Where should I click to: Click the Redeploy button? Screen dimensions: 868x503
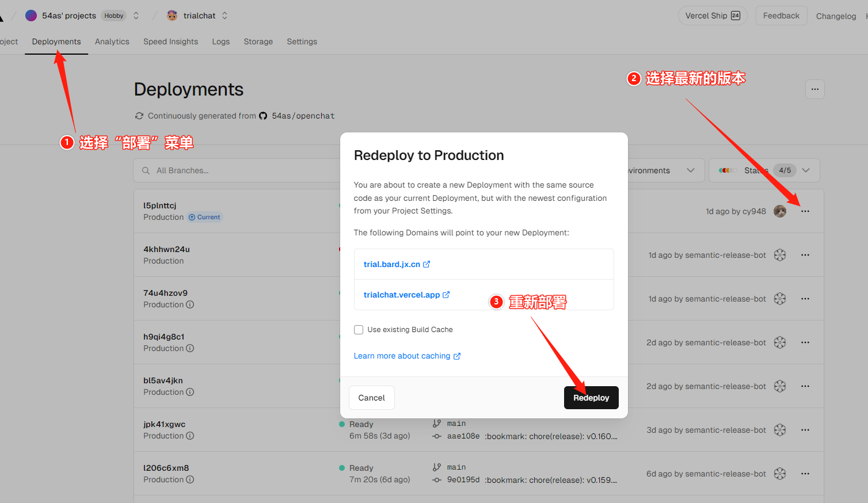pos(591,398)
